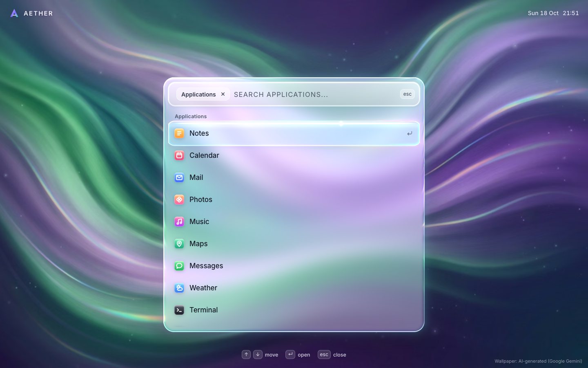The height and width of the screenshot is (368, 588).
Task: Launch Photos via its icon
Action: pos(179,200)
